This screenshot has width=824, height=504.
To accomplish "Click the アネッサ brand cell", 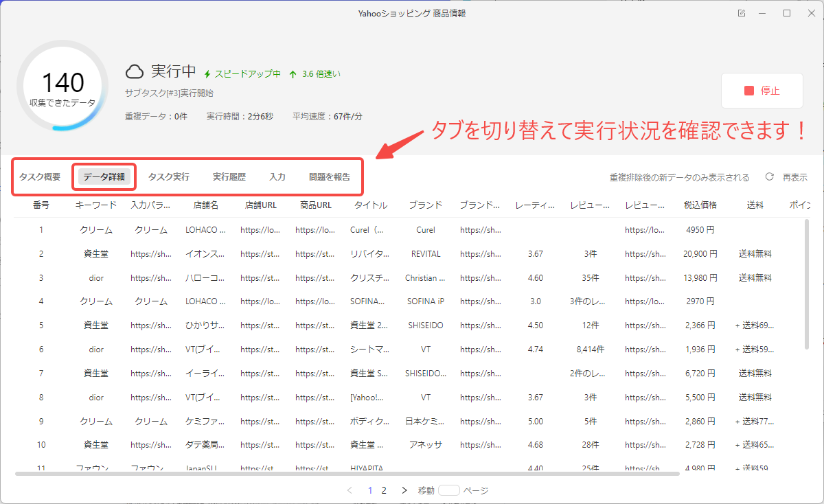I will (426, 445).
